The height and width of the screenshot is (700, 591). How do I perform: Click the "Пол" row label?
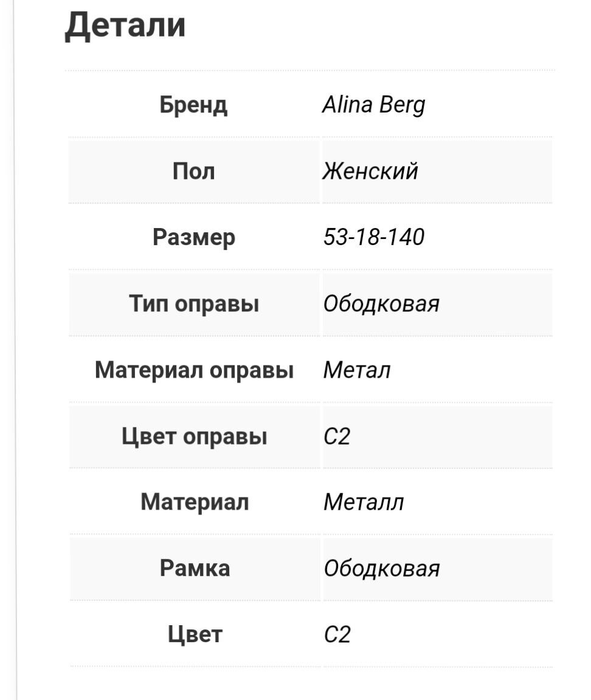[x=193, y=172]
